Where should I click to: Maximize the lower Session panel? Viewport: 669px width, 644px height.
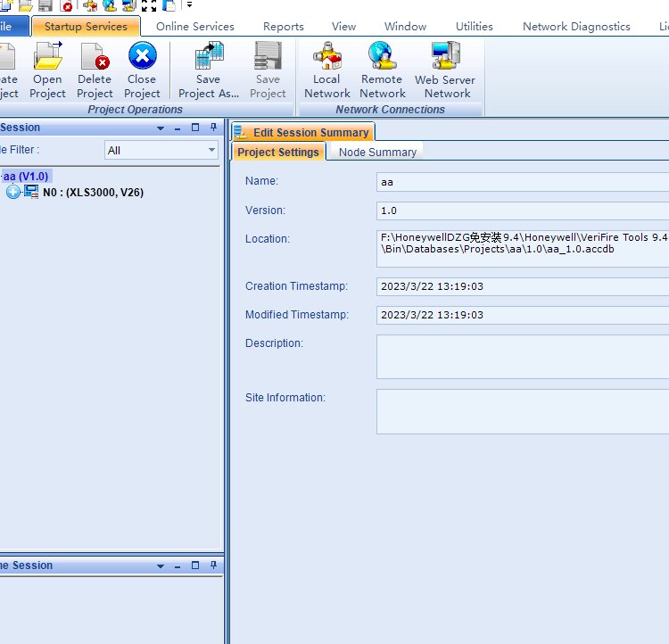point(195,565)
